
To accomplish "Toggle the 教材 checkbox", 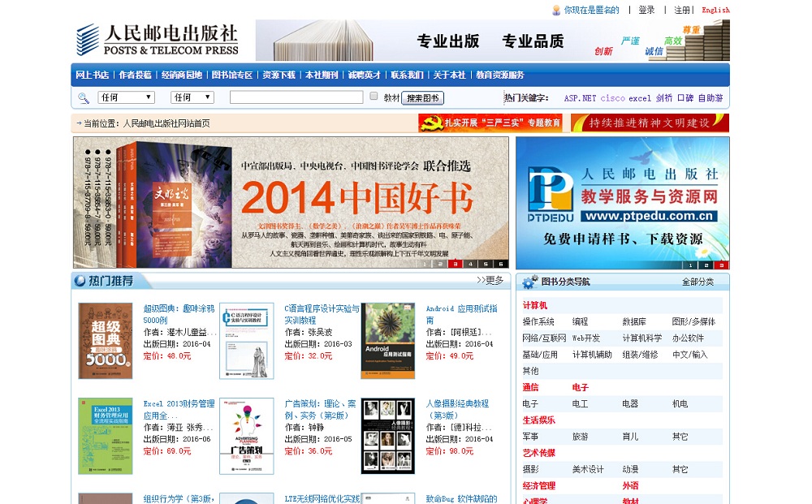I will 374,96.
